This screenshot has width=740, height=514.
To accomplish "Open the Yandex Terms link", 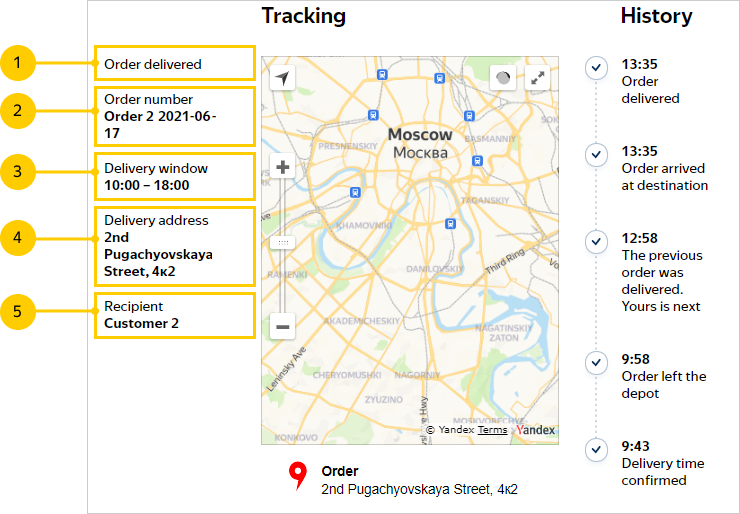I will (x=492, y=430).
